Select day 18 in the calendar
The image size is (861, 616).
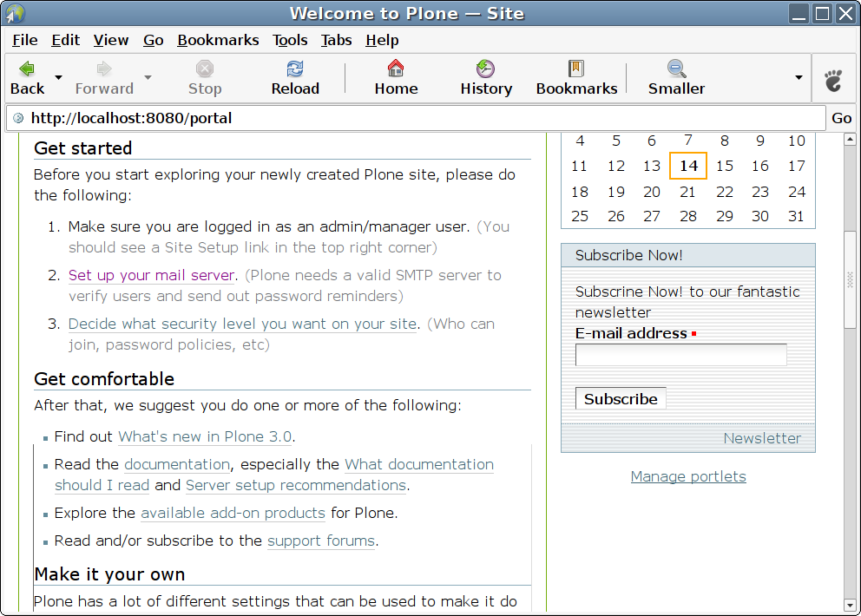click(580, 192)
